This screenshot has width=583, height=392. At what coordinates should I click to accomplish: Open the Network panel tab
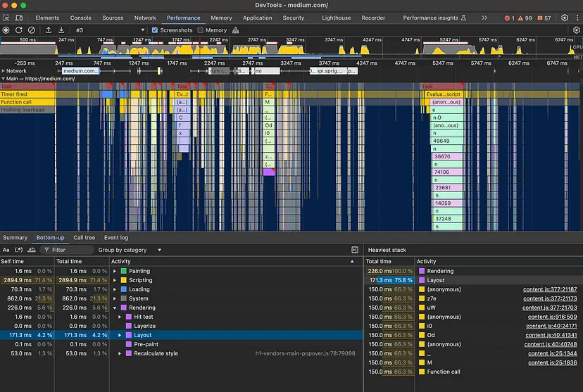[145, 18]
